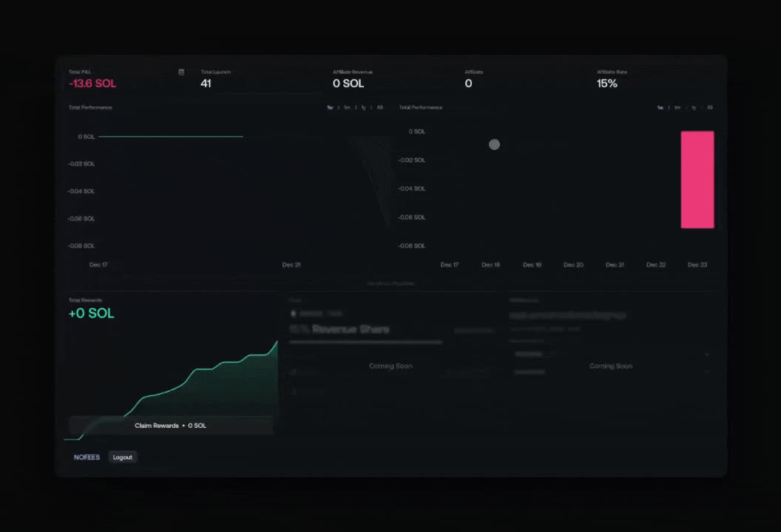
Task: Select 1w range on the bar chart
Action: coord(660,107)
